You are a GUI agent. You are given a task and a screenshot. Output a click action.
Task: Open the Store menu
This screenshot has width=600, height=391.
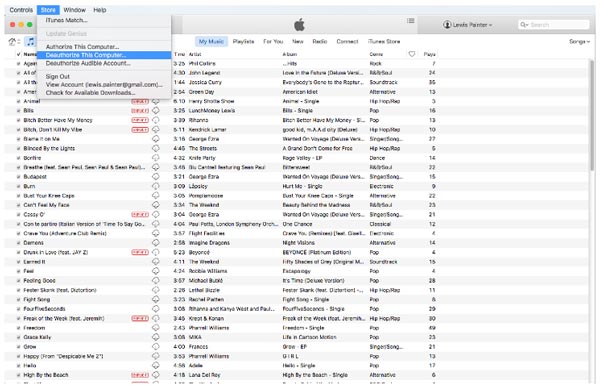(48, 10)
